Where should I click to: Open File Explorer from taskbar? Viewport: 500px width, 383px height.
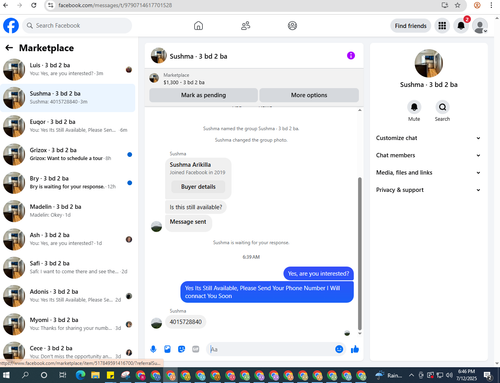pos(95,375)
